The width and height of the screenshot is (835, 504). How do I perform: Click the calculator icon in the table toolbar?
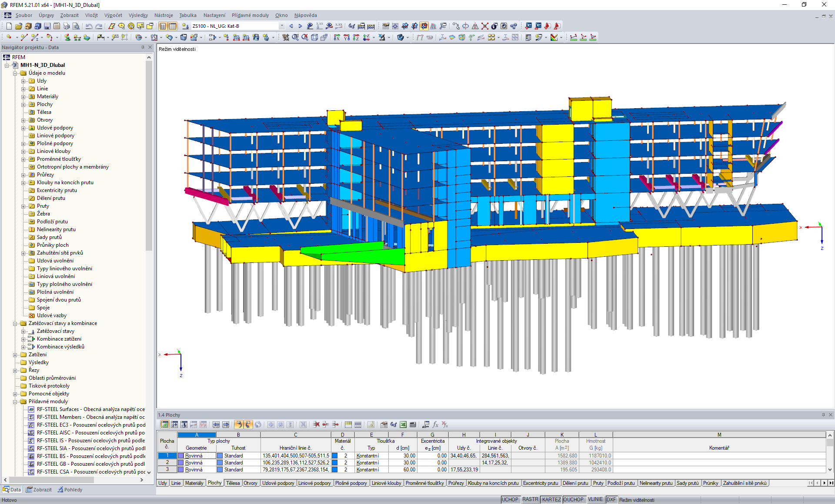[412, 424]
